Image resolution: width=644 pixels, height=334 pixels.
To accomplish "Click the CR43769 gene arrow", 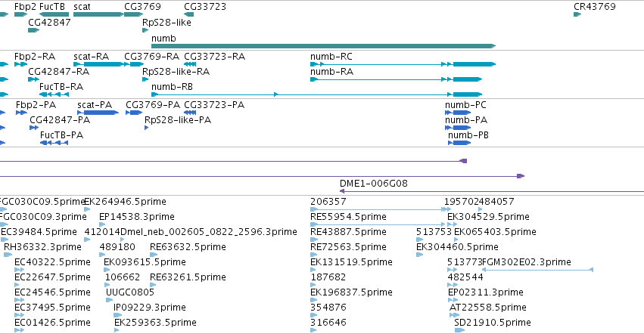I will [577, 14].
